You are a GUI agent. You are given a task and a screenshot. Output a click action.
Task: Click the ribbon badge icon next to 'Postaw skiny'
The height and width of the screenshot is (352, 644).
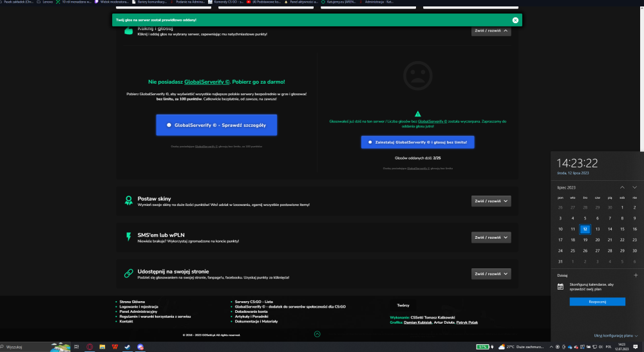click(x=129, y=201)
